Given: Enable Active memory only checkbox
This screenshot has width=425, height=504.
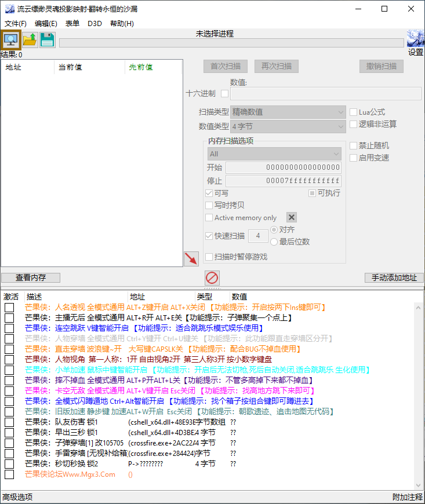Looking at the screenshot, I should point(209,218).
